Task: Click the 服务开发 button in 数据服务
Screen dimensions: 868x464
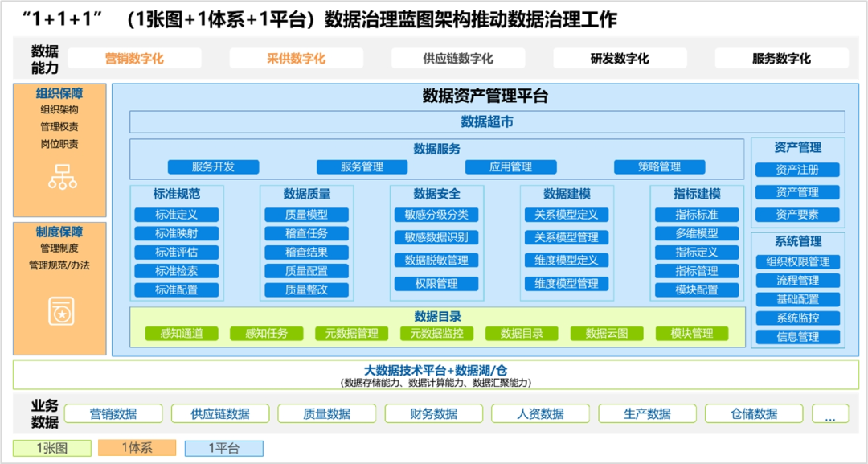Action: (213, 167)
